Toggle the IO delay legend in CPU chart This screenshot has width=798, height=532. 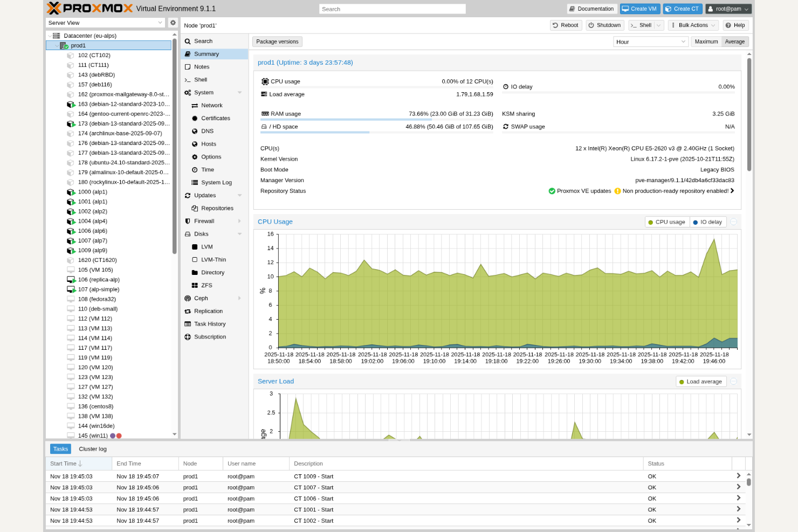(x=708, y=222)
